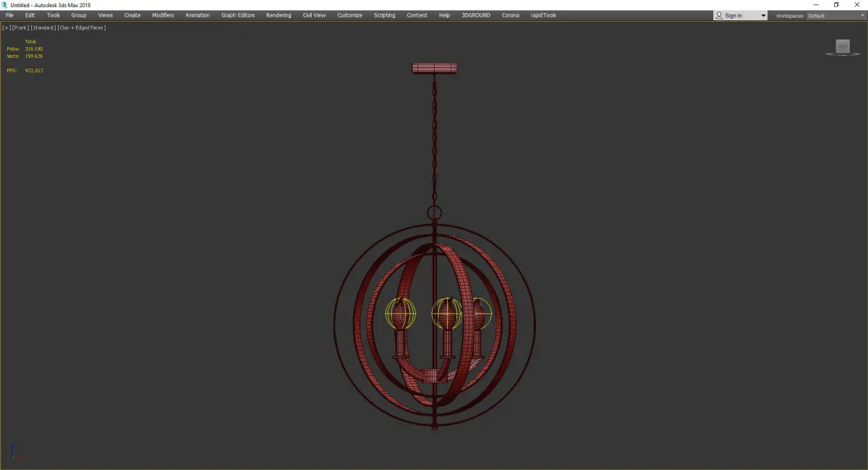
Task: Close the 3ds Max window
Action: pos(857,5)
